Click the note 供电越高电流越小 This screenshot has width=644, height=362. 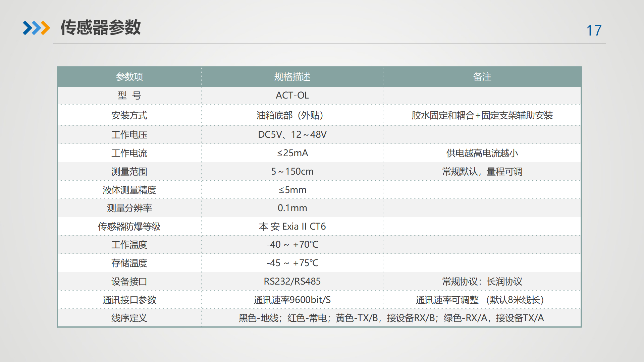482,153
